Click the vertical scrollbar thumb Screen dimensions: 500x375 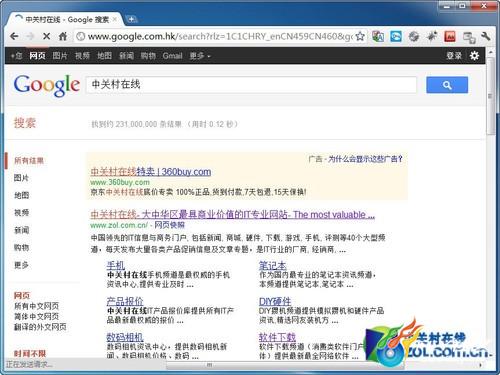point(490,97)
